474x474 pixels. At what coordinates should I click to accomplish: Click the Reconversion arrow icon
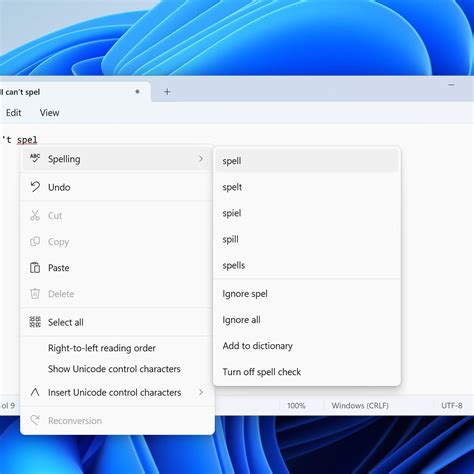pos(35,420)
